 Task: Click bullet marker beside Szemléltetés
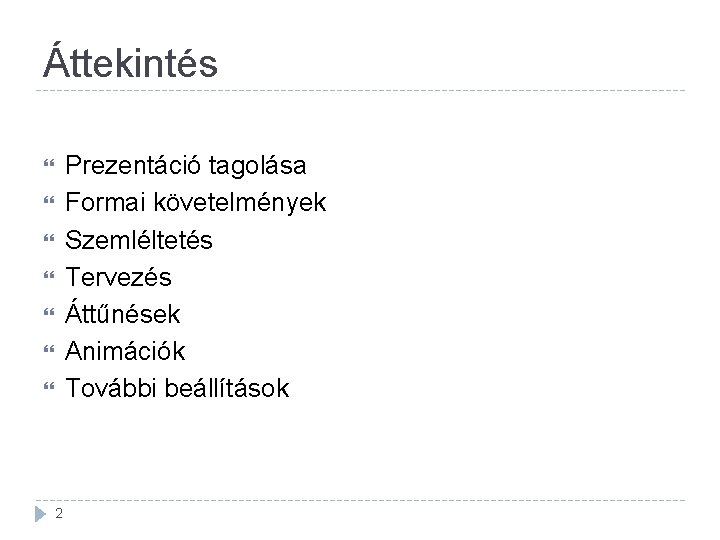click(43, 240)
